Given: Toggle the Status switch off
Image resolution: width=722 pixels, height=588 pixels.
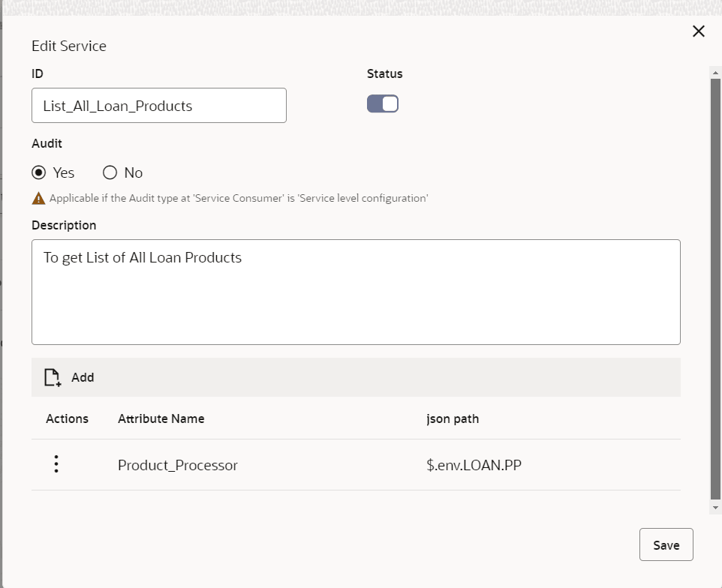Looking at the screenshot, I should [383, 103].
